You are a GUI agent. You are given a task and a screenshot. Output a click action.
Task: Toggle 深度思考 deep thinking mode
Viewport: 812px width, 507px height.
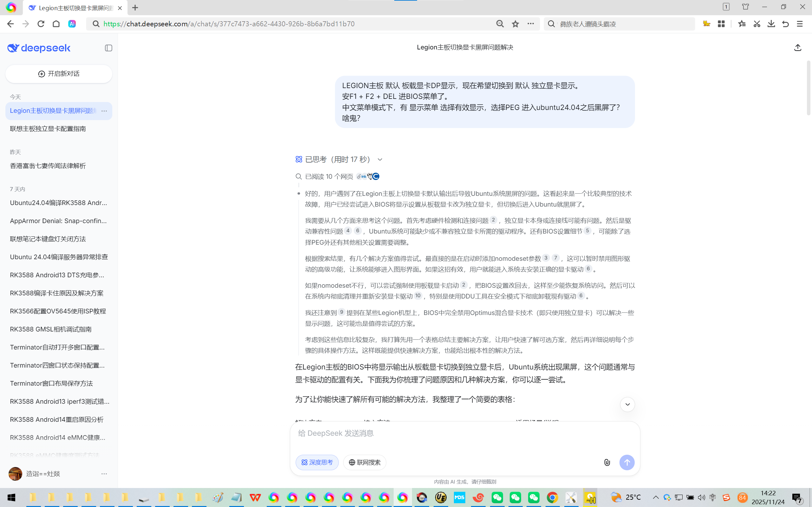(x=317, y=462)
